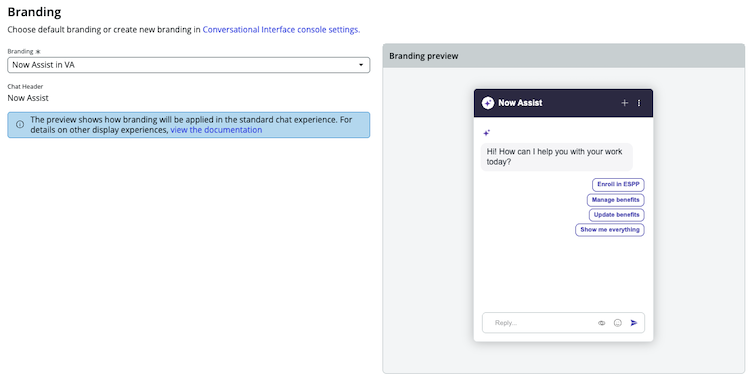Screen dimensions: 750x382
Task: Click the small 'Branding' label above the dropdown
Action: [x=21, y=51]
